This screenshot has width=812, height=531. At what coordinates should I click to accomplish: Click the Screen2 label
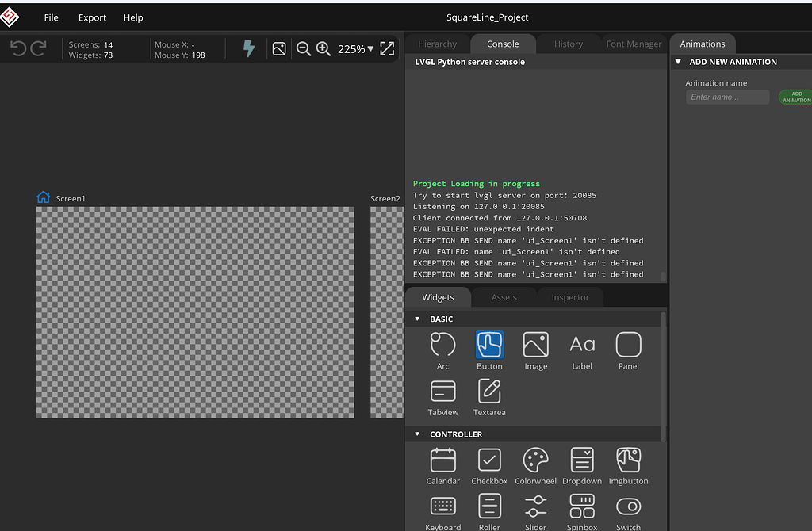click(x=385, y=198)
